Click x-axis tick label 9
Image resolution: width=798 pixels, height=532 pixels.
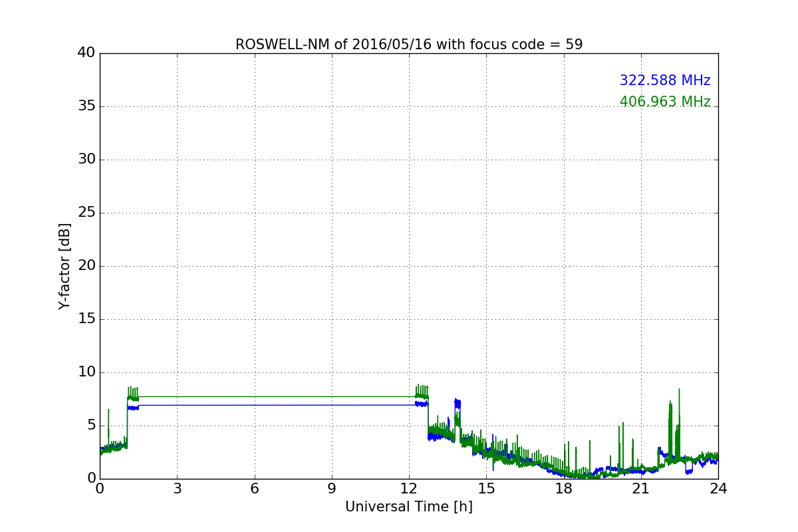click(332, 489)
